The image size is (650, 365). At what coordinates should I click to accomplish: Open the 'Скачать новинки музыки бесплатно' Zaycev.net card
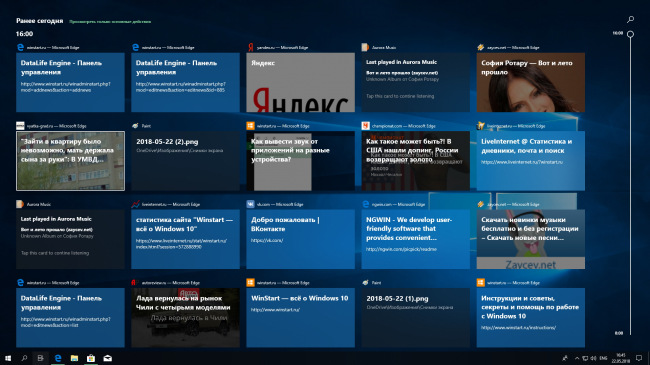531,239
